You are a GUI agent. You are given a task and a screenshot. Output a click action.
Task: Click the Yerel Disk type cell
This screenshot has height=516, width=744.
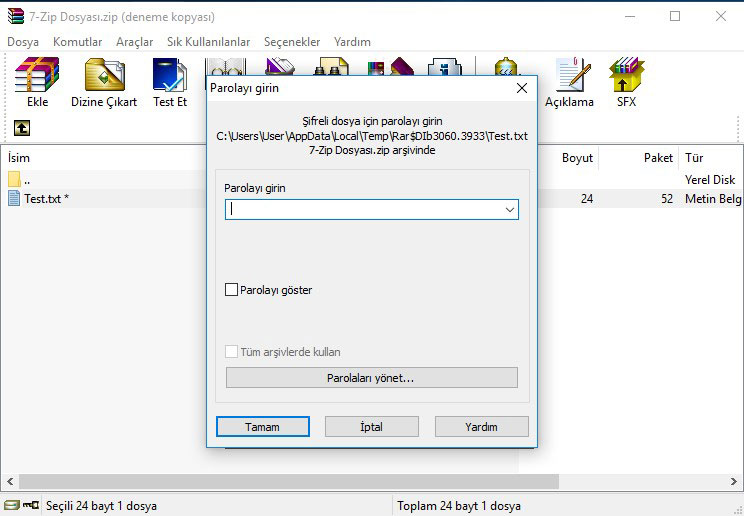click(710, 179)
